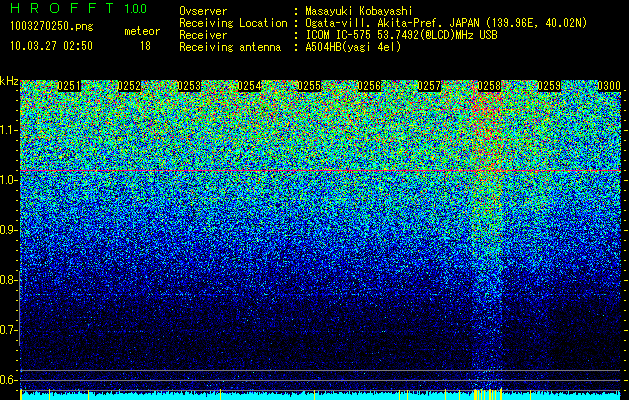Click the Receiving Location value Ogata-vill. Akita-Pref.
Screen dimensions: 629x400
click(x=374, y=23)
